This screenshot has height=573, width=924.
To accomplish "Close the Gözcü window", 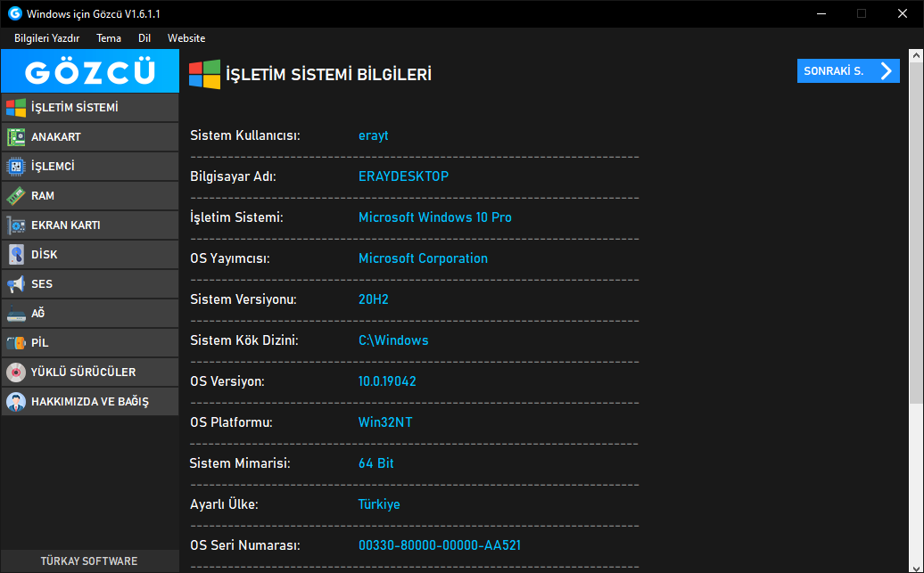I will pos(903,13).
